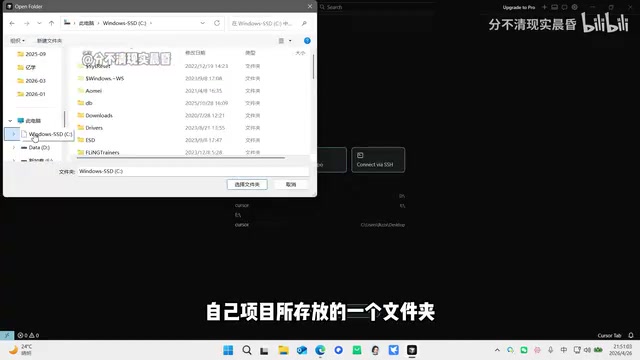
Task: Open the 组织 (Organize) dropdown menu
Action: tap(17, 41)
